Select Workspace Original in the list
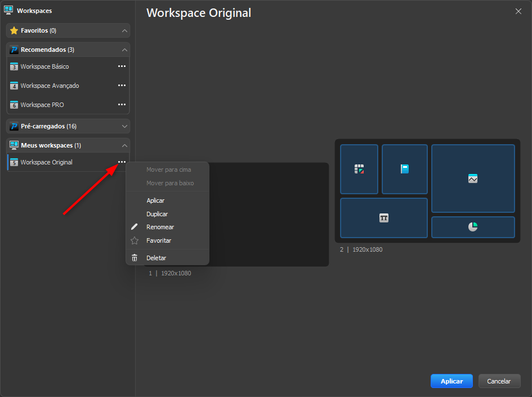Viewport: 532px width, 397px height. tap(68, 162)
